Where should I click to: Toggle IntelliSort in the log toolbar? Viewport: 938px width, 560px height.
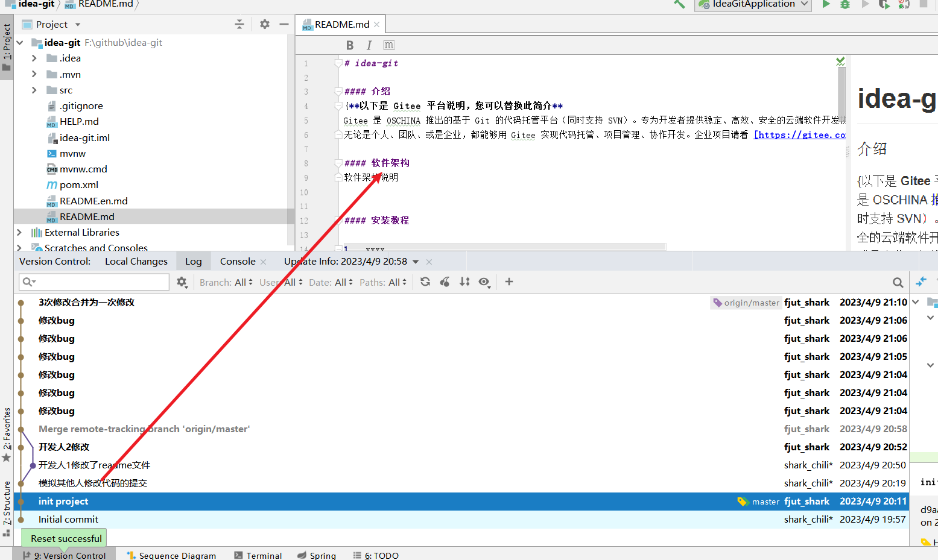point(464,282)
